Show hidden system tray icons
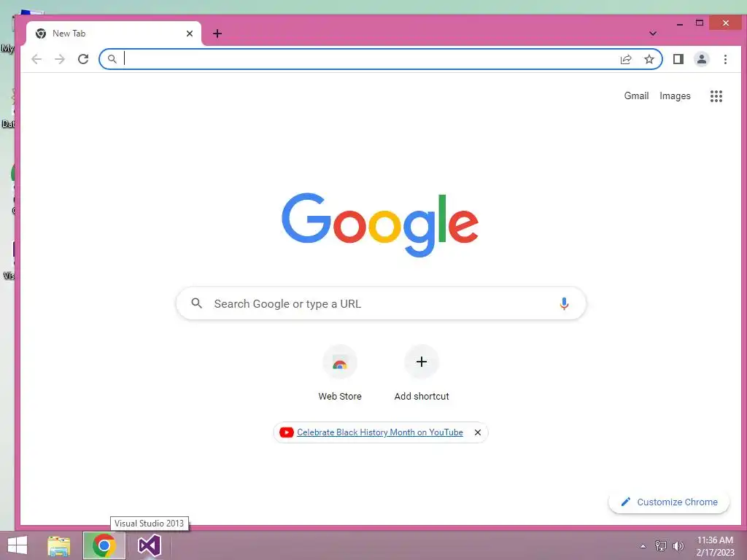The width and height of the screenshot is (747, 560). click(643, 546)
